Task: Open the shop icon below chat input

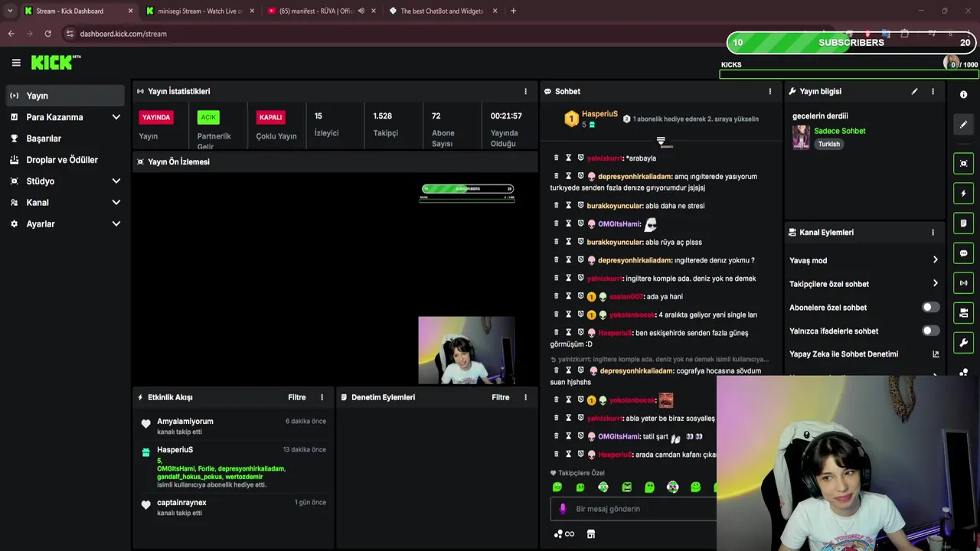Action: coord(591,534)
